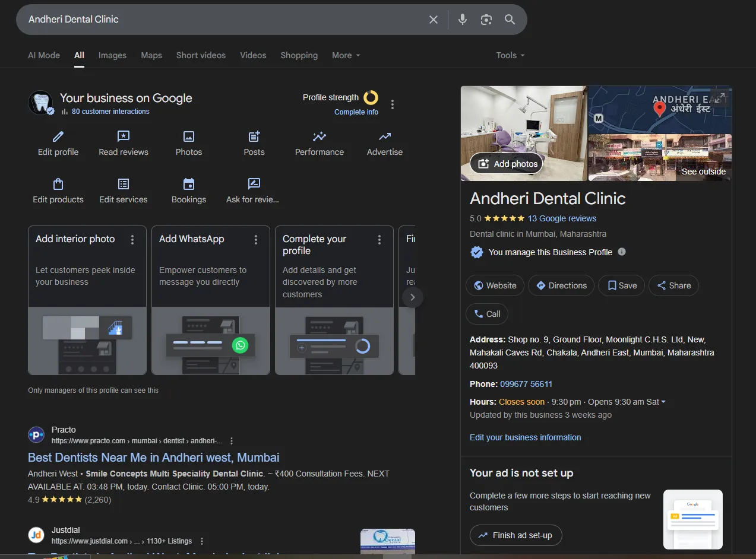Open the See outside street view thumbnail
The height and width of the screenshot is (559, 756).
(660, 157)
